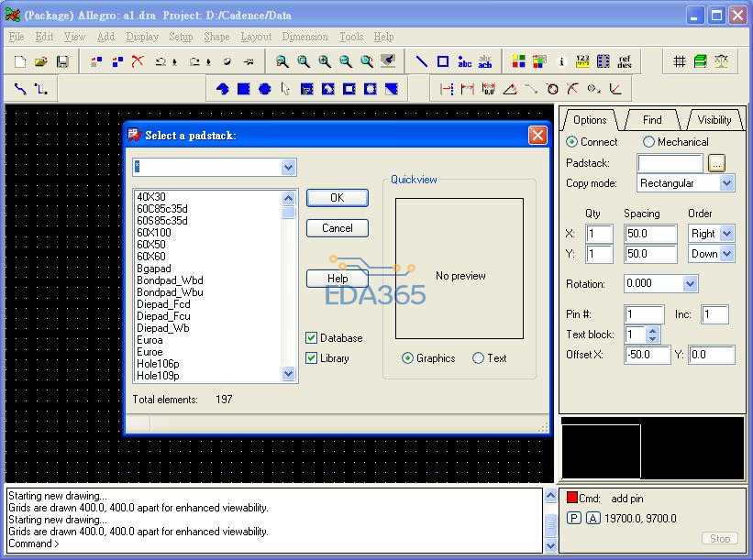The width and height of the screenshot is (753, 560).
Task: Uncheck the Database checkbox
Action: point(312,338)
